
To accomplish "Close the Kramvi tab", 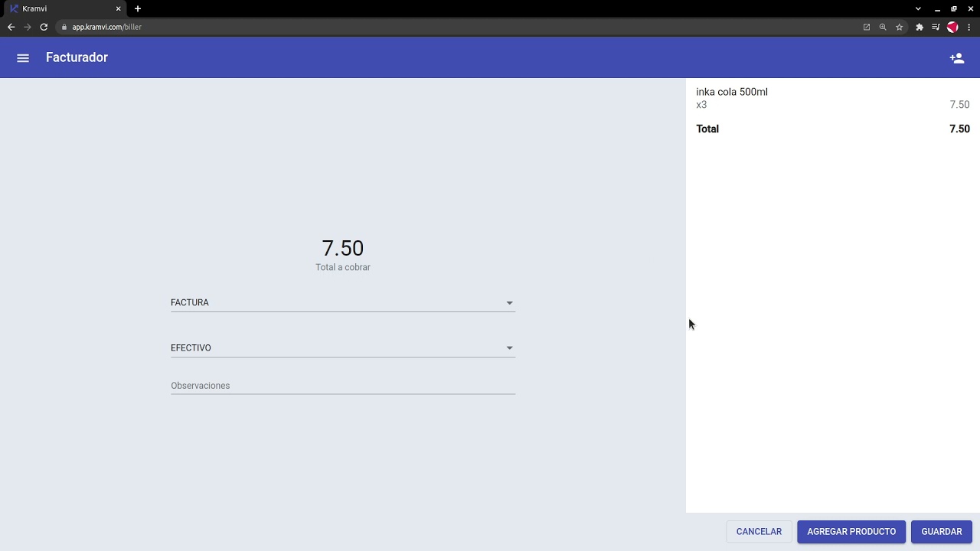I will tap(119, 8).
